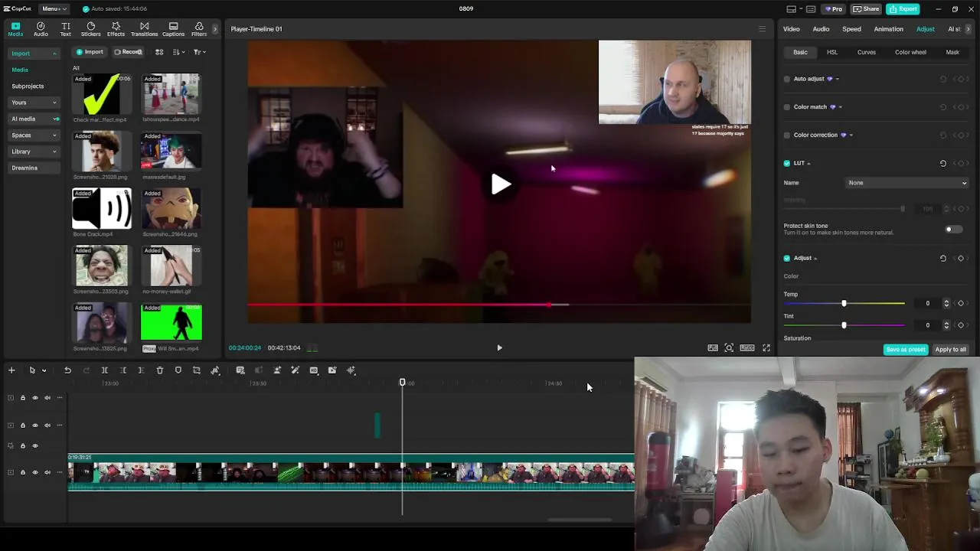Add keyframe diamond for Tint
This screenshot has height=551, width=980.
(x=961, y=325)
